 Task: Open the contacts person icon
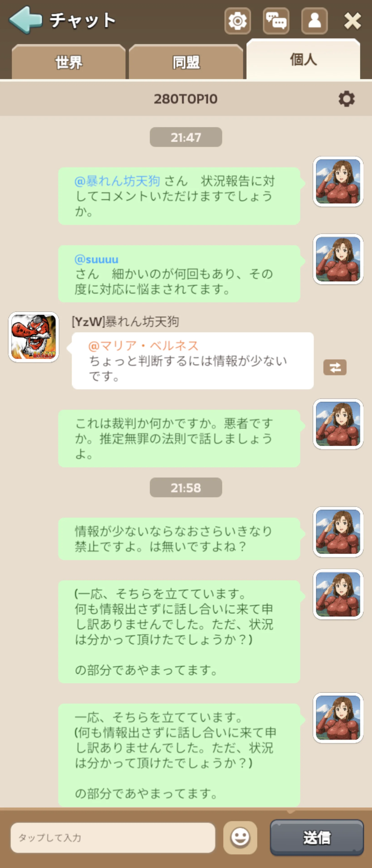tap(314, 21)
